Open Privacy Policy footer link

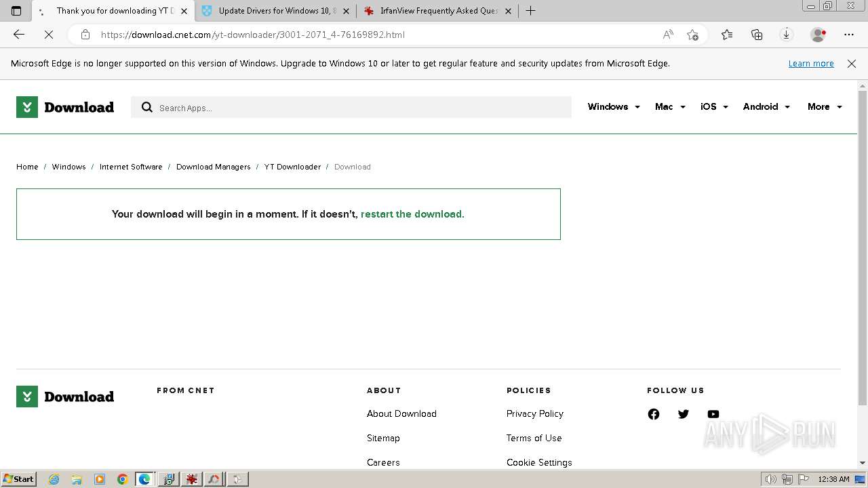pos(535,413)
